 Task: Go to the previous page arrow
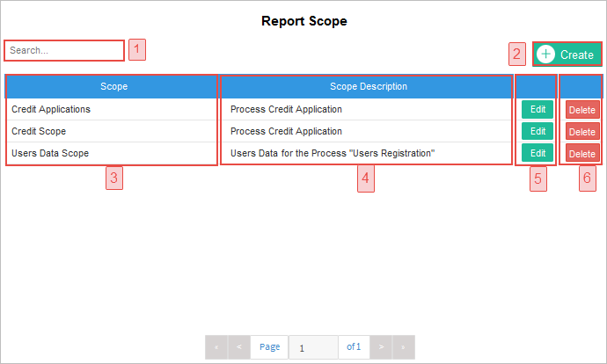pyautogui.click(x=239, y=347)
